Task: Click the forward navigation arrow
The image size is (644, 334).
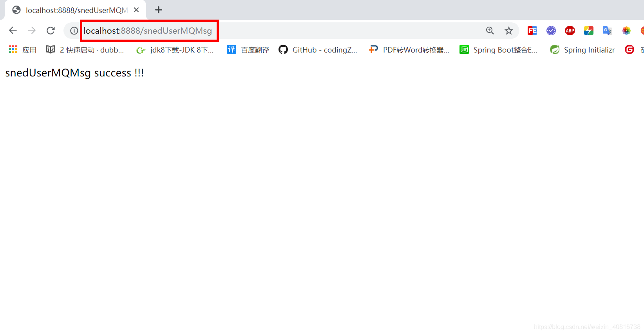Action: point(32,31)
